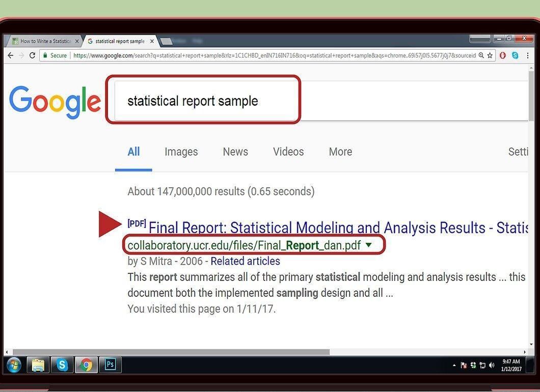
Task: Click the vertical scrollbar up arrow
Action: (531, 69)
